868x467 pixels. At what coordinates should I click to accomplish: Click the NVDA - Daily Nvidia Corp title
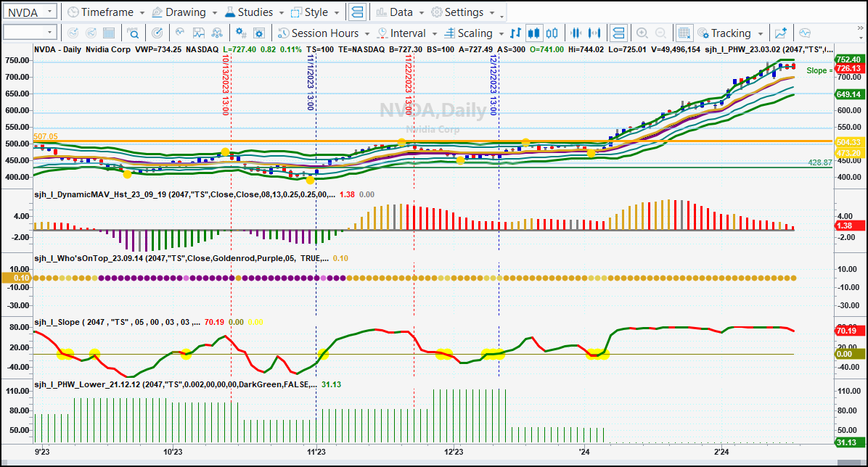coord(83,49)
